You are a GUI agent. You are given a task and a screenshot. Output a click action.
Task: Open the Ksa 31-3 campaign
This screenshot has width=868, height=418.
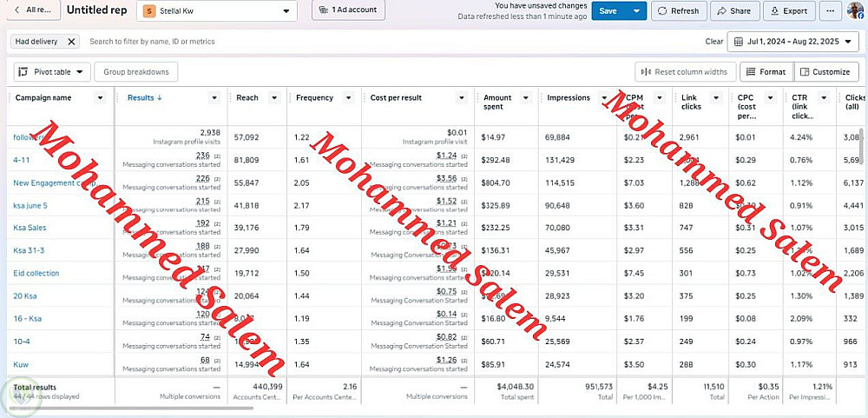pyautogui.click(x=29, y=250)
